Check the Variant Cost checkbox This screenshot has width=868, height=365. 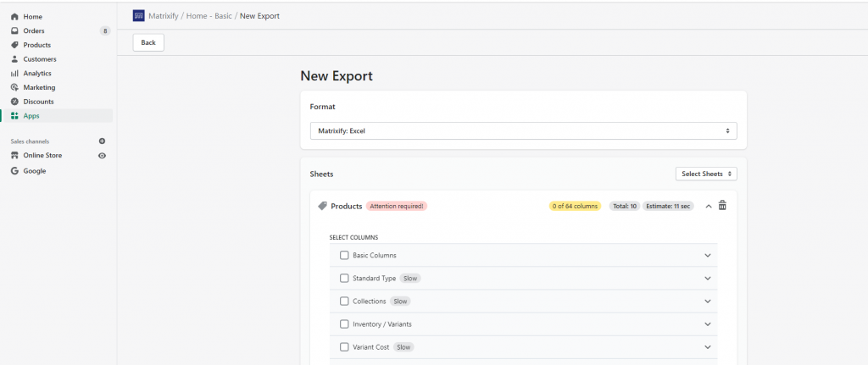click(344, 347)
